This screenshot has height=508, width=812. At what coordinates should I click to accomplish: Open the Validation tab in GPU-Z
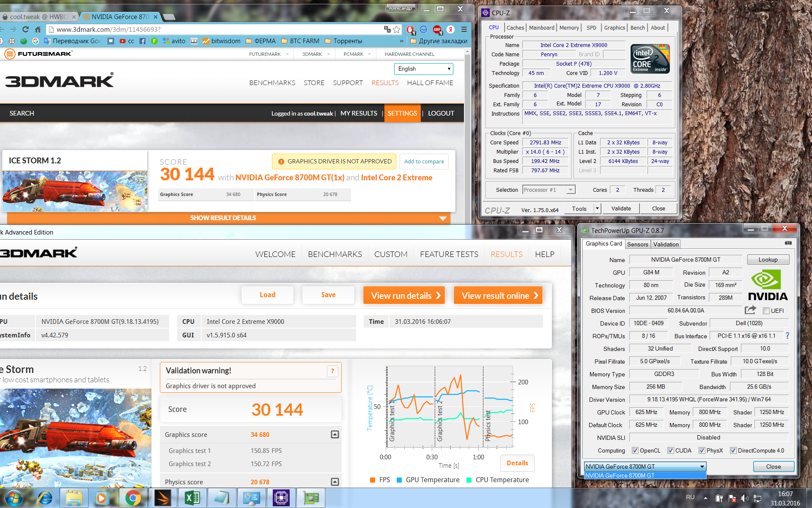[666, 244]
